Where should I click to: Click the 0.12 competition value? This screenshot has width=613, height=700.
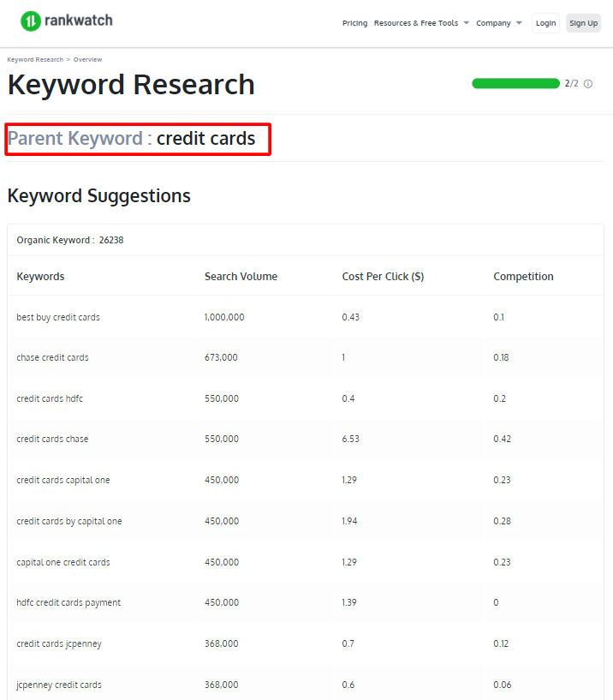(x=501, y=643)
